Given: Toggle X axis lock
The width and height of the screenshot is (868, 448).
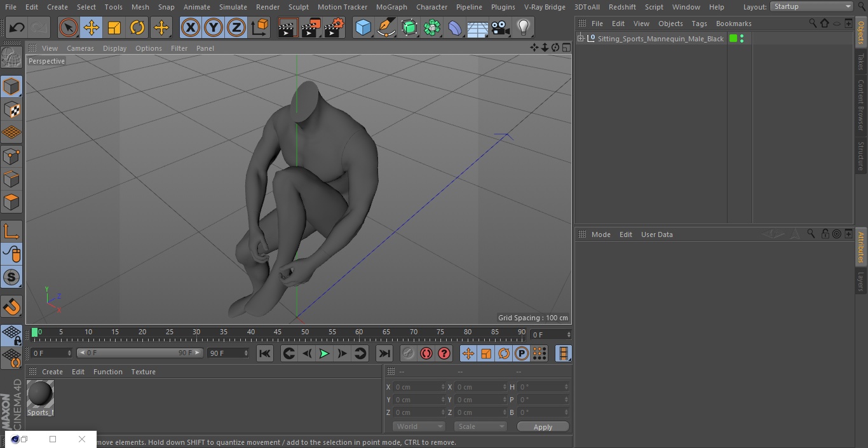Looking at the screenshot, I should (x=191, y=28).
